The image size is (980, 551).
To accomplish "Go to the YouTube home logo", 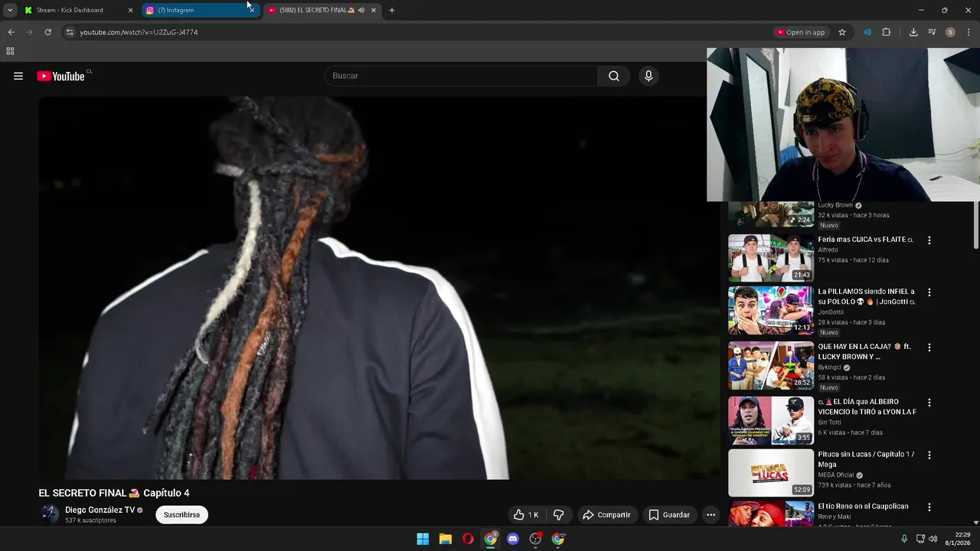I will [x=60, y=76].
